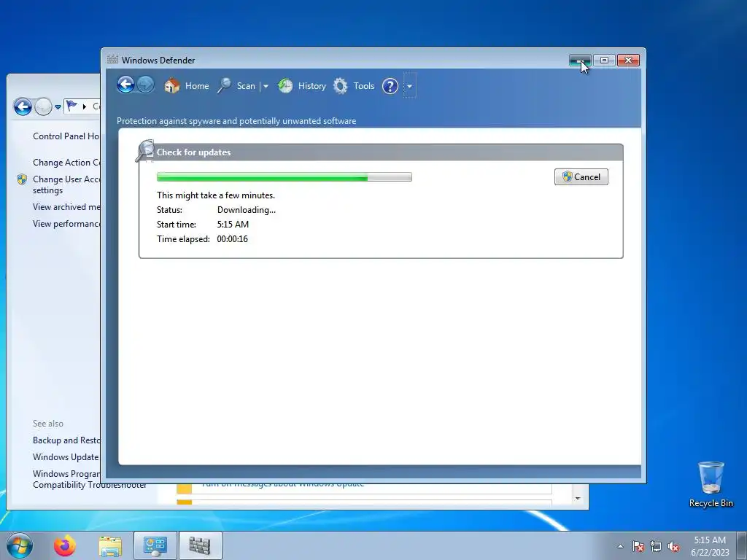Open View performance information link
747x560 pixels.
click(x=66, y=224)
